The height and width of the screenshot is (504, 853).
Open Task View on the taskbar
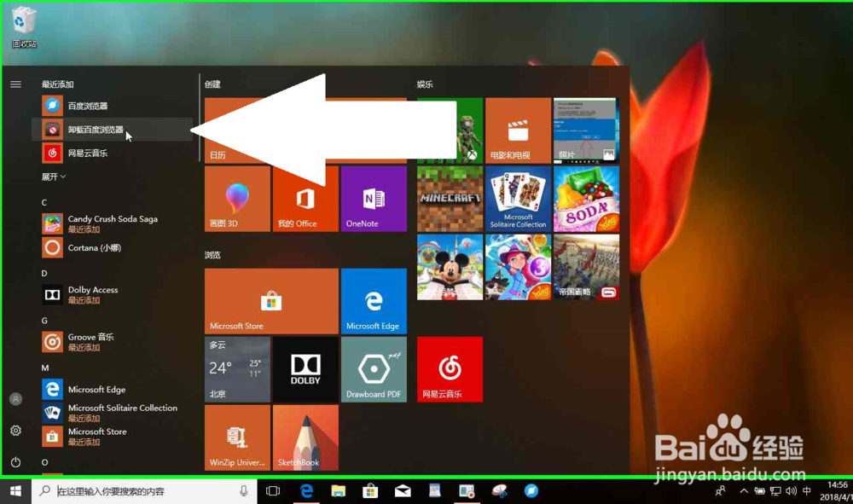(x=273, y=491)
